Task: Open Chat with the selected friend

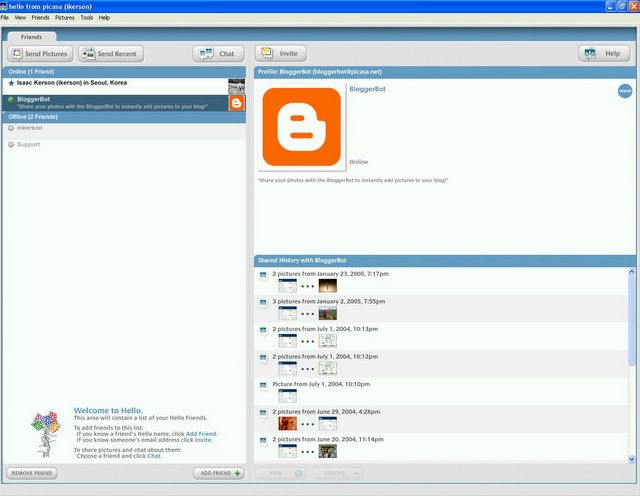Action: [x=218, y=53]
